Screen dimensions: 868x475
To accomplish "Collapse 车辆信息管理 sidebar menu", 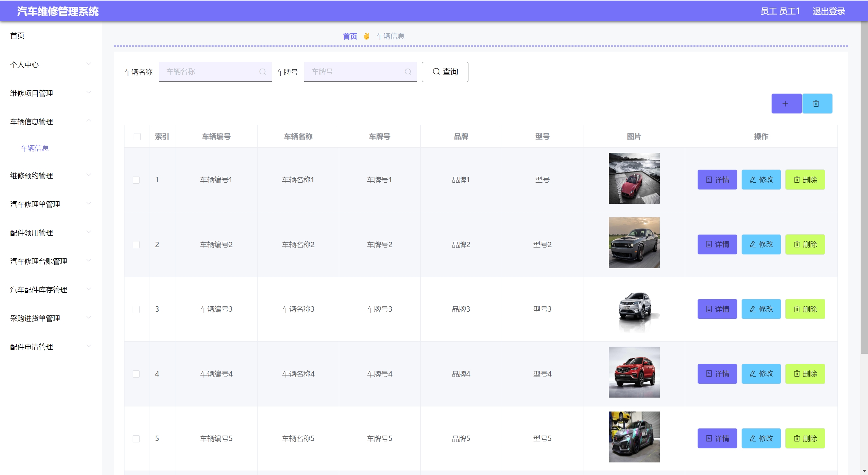I will click(51, 122).
